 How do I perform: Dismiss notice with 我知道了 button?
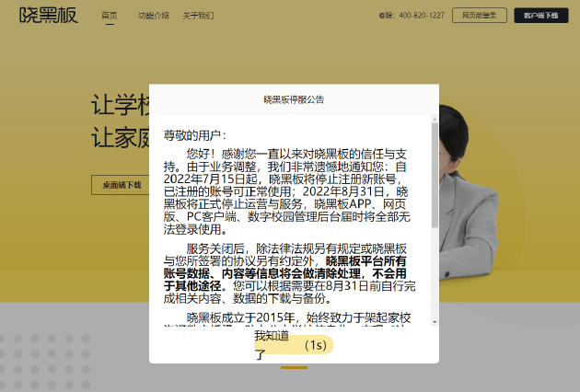point(294,345)
